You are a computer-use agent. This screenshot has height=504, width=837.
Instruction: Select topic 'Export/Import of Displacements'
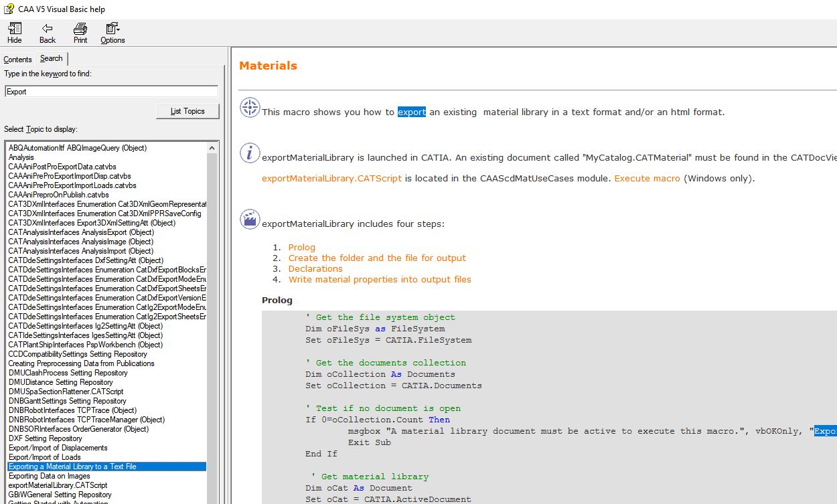58,448
